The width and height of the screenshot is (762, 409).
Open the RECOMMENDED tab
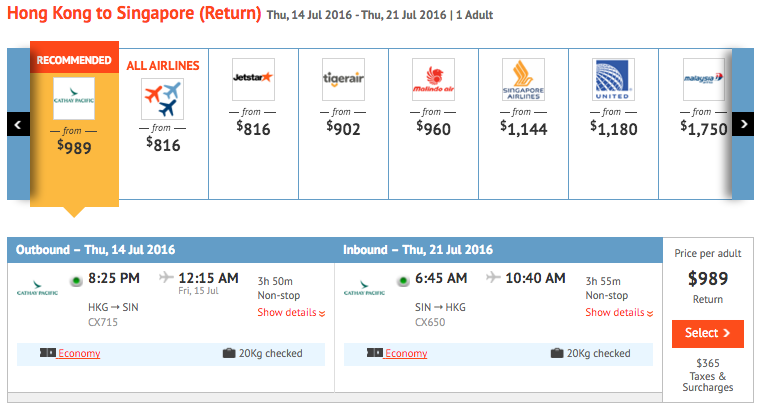click(x=74, y=60)
